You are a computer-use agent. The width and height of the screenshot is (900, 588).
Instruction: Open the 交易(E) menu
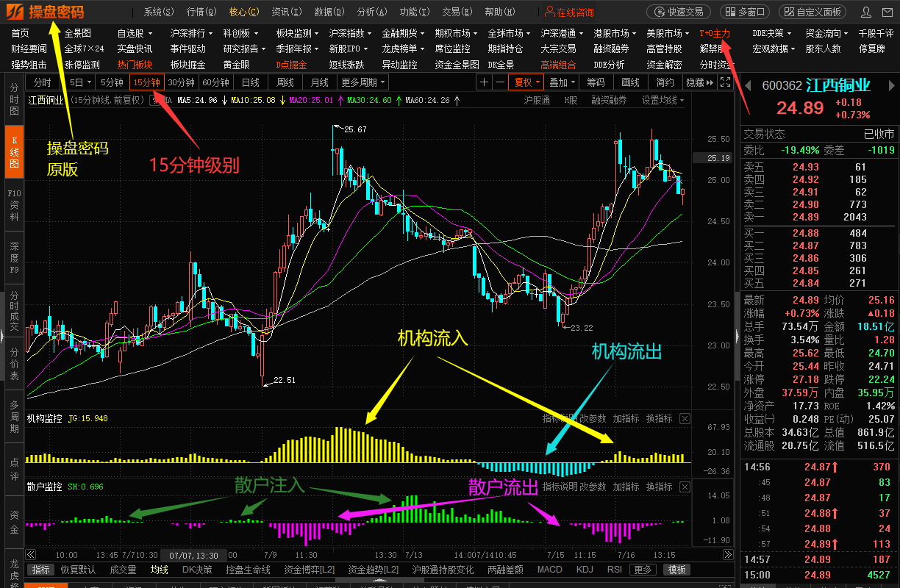coord(457,12)
